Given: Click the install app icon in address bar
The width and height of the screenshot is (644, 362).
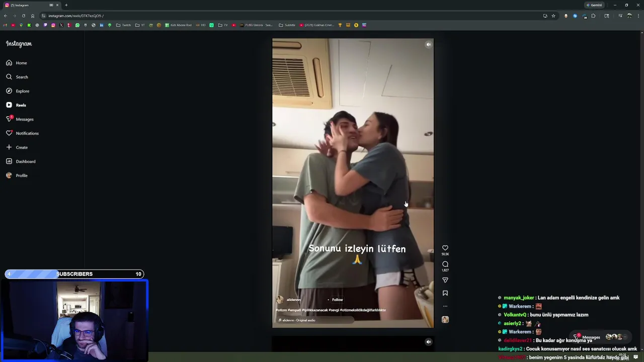Looking at the screenshot, I should (545, 16).
